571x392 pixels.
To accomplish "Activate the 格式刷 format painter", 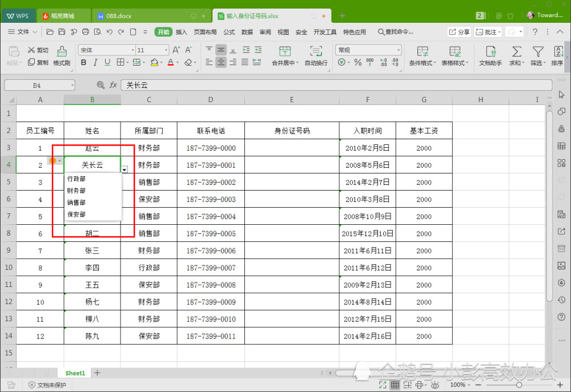I will click(62, 56).
